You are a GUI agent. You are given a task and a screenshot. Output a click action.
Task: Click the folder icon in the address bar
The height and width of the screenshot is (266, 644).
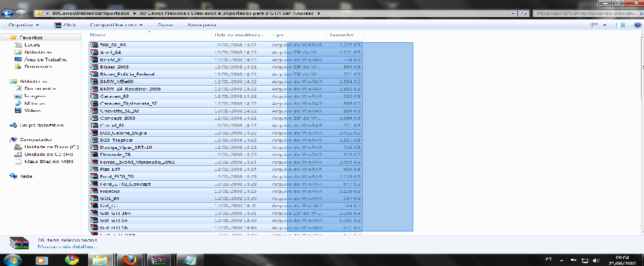pyautogui.click(x=39, y=13)
